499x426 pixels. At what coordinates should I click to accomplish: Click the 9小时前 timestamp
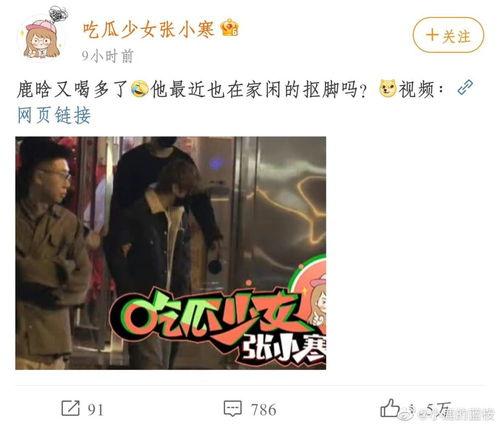(108, 56)
